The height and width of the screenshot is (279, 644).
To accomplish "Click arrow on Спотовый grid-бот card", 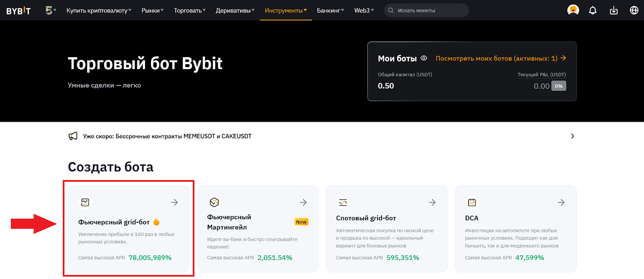I will 432,202.
